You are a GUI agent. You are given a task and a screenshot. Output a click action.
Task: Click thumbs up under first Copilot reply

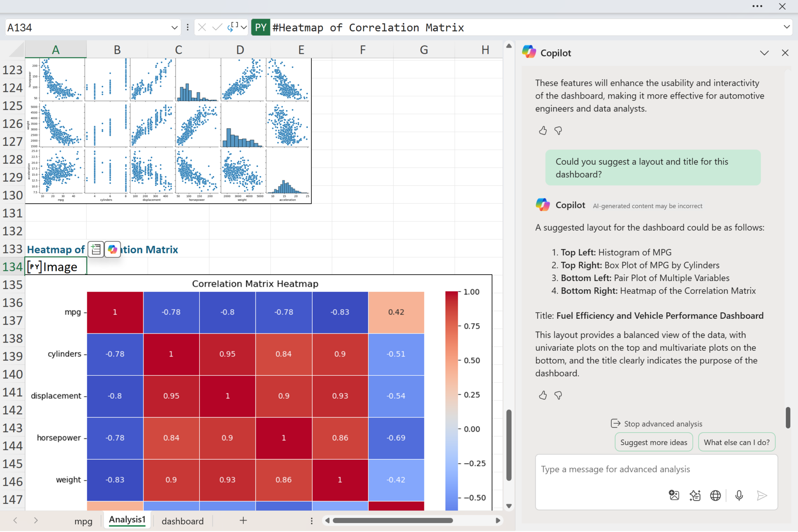[543, 131]
